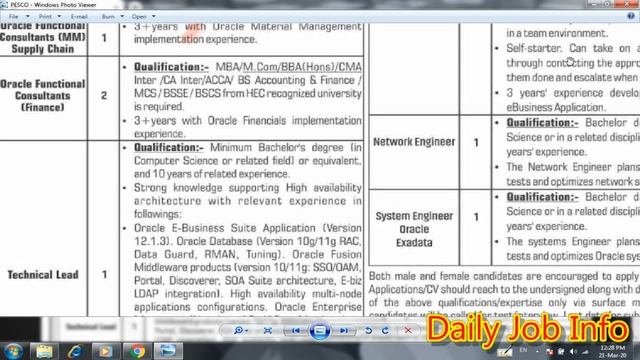
Task: Click the EN language indicator
Action: tap(523, 350)
